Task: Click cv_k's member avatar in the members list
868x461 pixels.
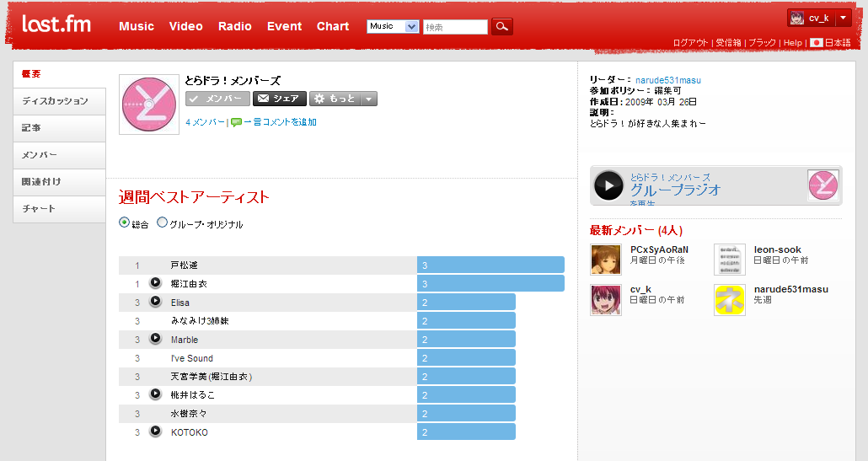Action: click(606, 300)
